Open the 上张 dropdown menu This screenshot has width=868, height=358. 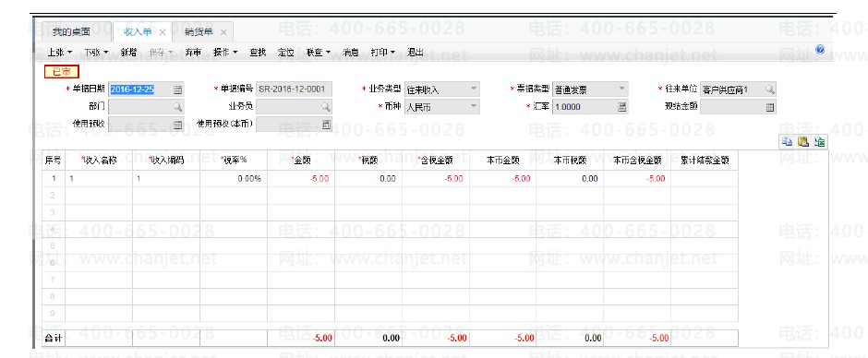click(59, 53)
